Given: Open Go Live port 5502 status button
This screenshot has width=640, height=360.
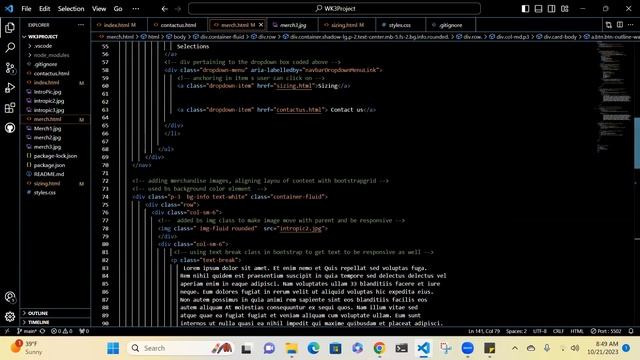Looking at the screenshot, I should coord(606,331).
